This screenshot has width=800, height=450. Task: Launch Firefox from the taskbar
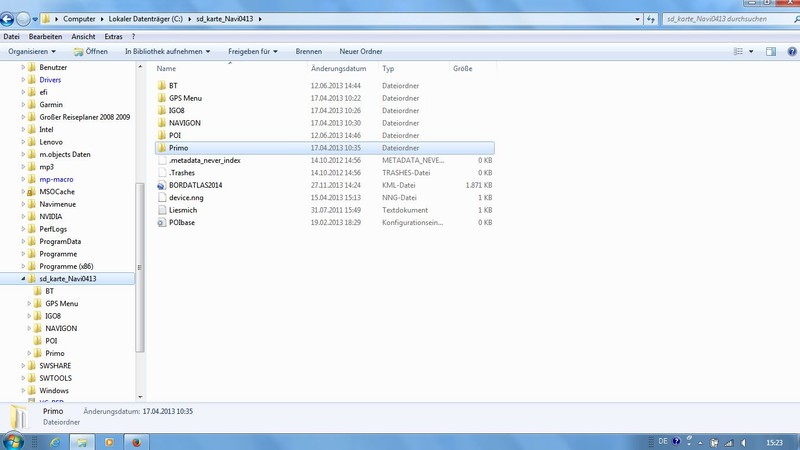[138, 441]
